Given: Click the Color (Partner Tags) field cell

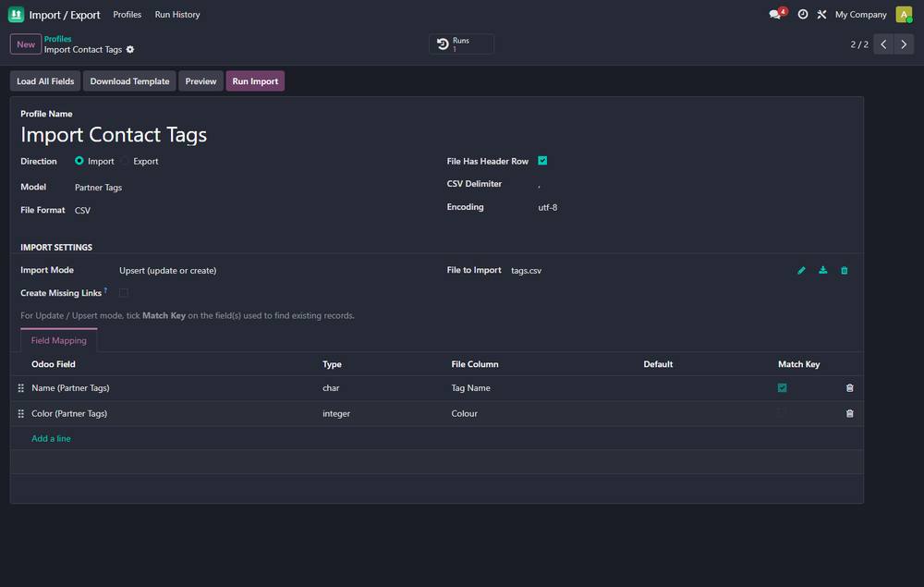Looking at the screenshot, I should (69, 414).
